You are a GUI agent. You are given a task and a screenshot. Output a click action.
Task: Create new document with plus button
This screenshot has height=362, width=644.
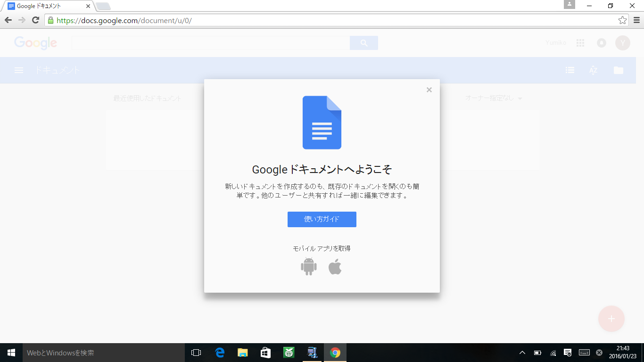click(611, 319)
